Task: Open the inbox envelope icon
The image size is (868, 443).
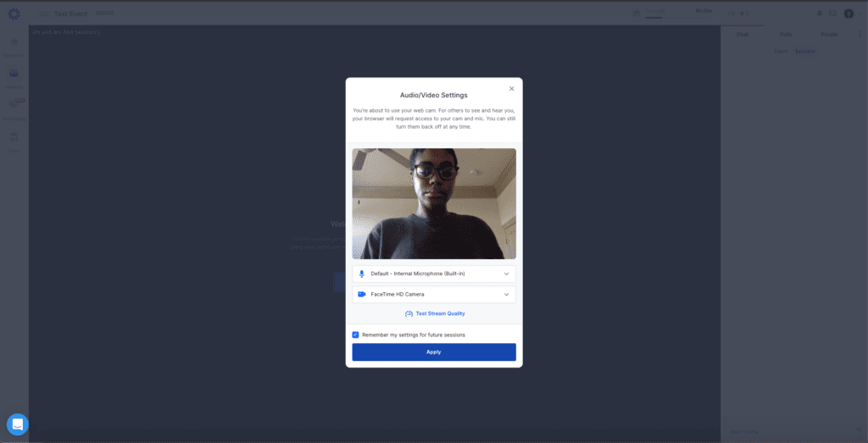Action: coord(832,14)
